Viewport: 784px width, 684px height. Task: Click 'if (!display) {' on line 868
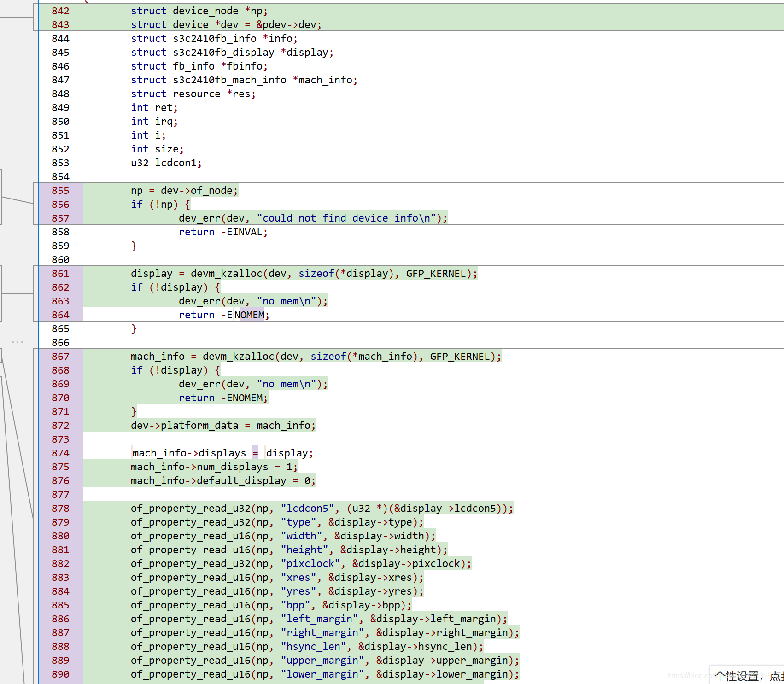pos(176,370)
